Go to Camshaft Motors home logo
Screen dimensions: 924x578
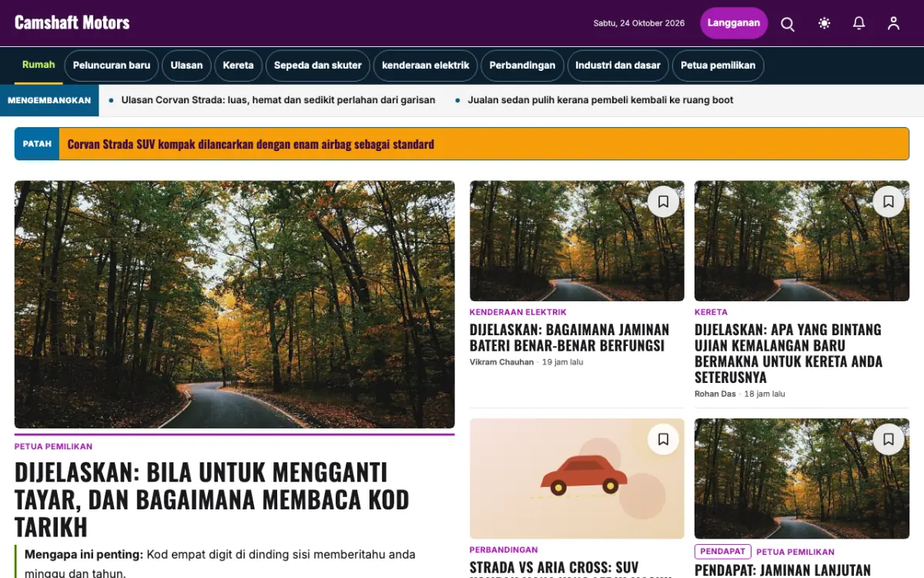click(72, 22)
